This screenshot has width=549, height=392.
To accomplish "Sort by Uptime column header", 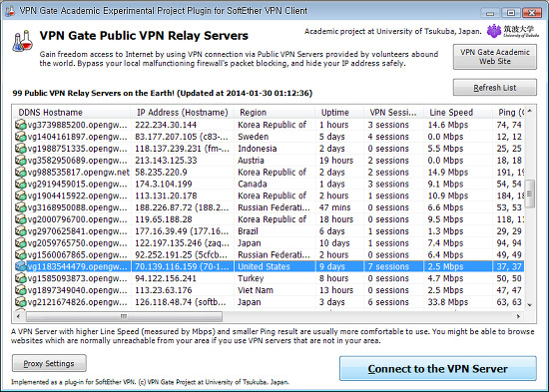I will [339, 113].
